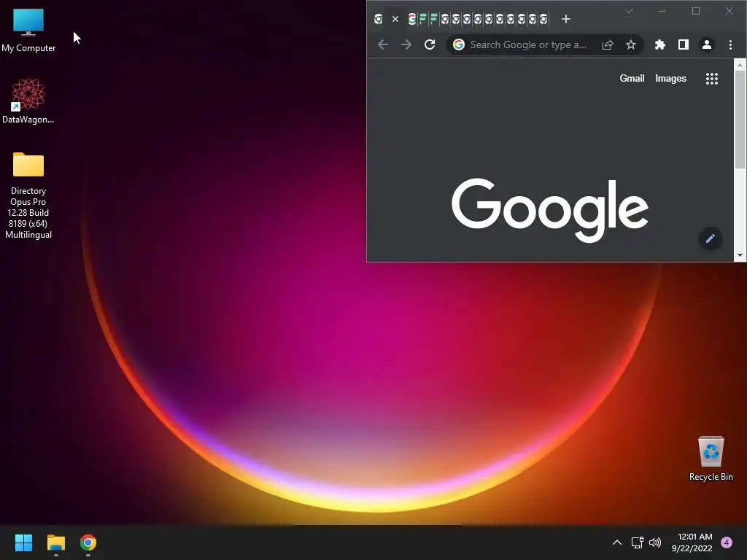This screenshot has width=747, height=560.
Task: Select the My Computer desktop icon
Action: click(x=28, y=31)
